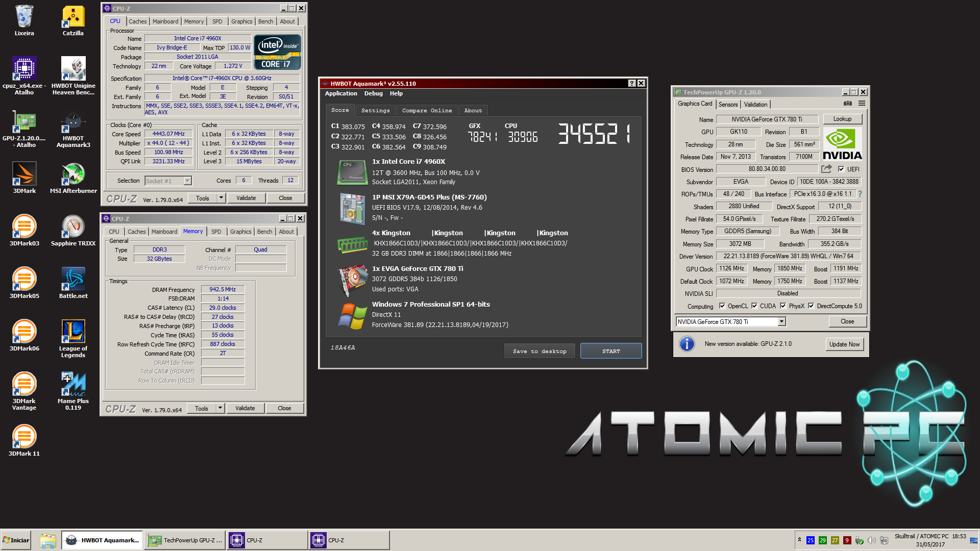
Task: Open the Help menu in Aquamark
Action: (x=396, y=93)
